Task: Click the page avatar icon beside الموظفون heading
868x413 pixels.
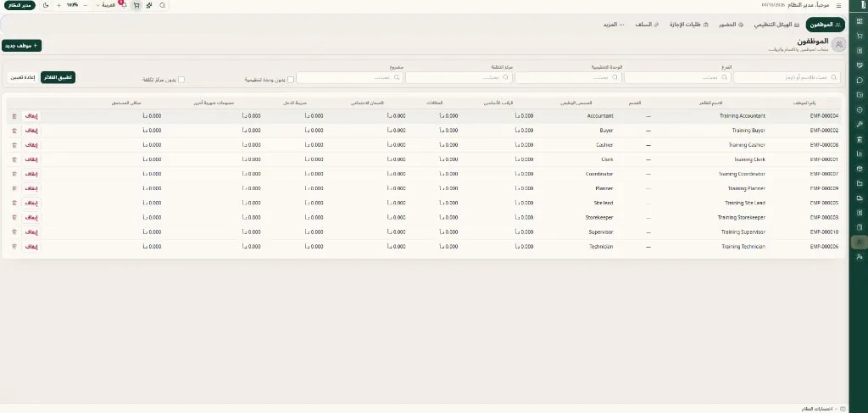Action: click(x=838, y=45)
